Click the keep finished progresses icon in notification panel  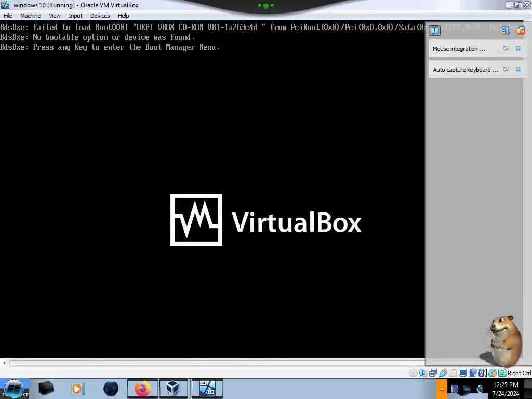(x=506, y=31)
